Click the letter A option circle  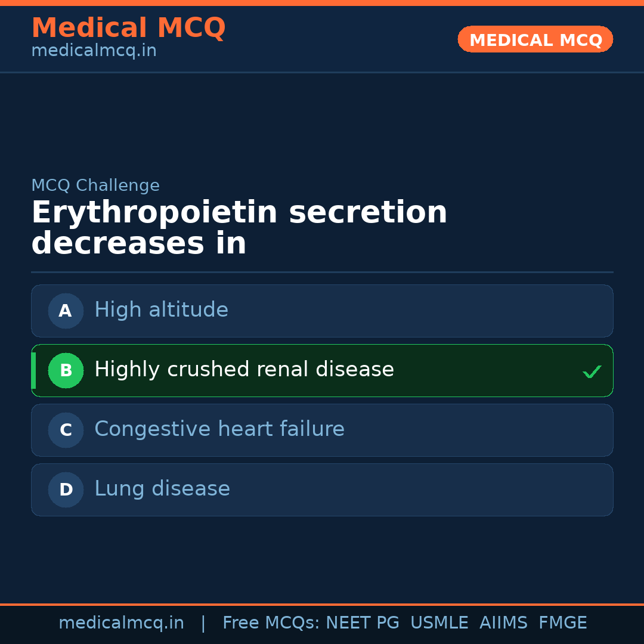[66, 311]
